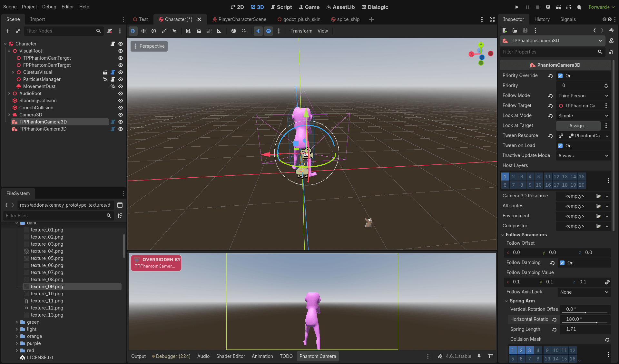
Task: Toggle local space mode cube icon
Action: pos(234,31)
